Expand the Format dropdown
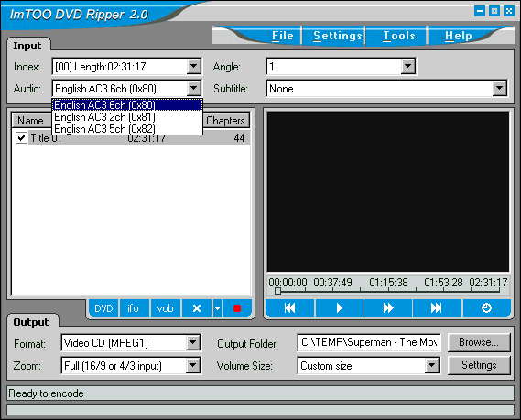This screenshot has width=521, height=420. tap(192, 342)
